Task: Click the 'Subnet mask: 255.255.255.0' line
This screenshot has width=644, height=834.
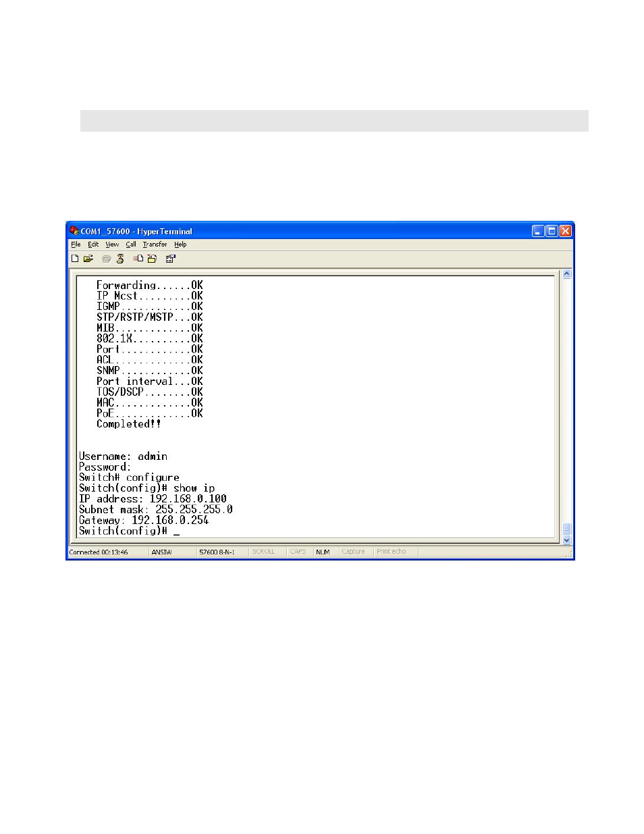Action: [156, 510]
